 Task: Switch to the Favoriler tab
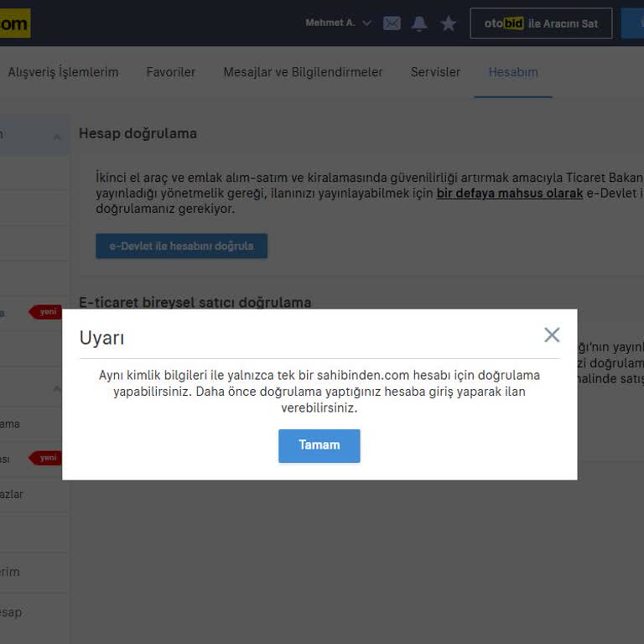(x=170, y=72)
